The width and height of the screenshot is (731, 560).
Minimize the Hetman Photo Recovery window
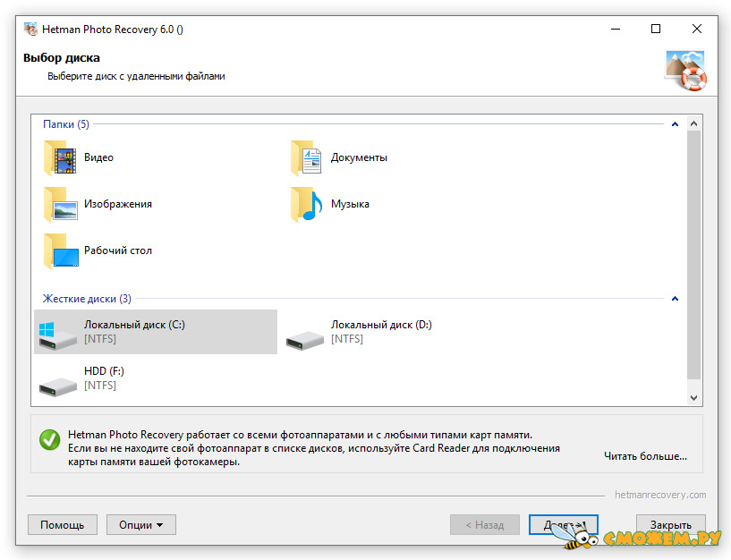pos(616,29)
